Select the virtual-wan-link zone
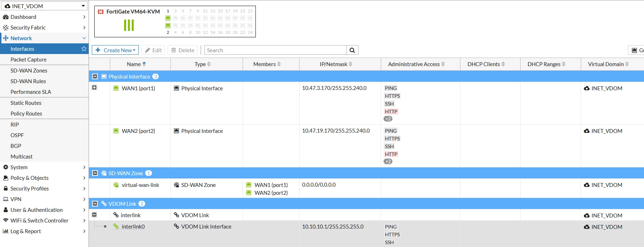This screenshot has height=247, width=644. [x=140, y=185]
